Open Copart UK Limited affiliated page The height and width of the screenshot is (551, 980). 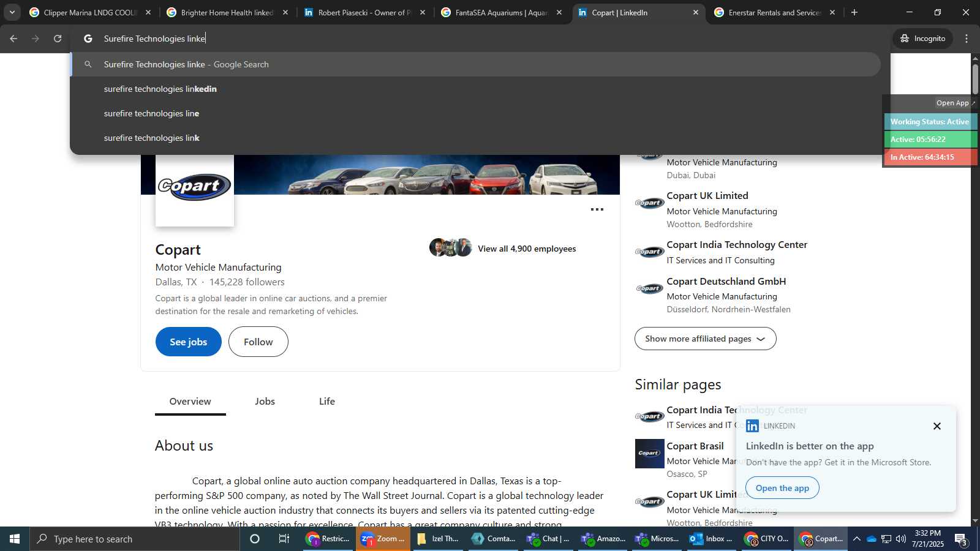click(x=707, y=196)
